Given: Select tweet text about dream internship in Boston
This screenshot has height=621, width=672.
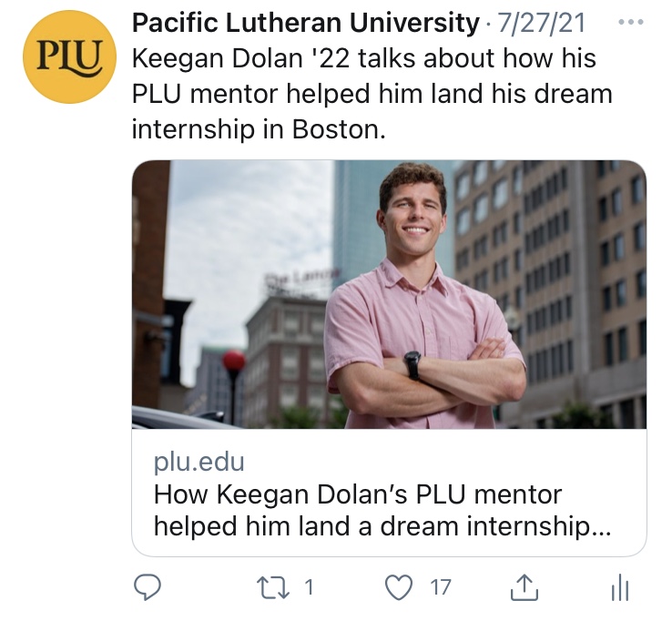Looking at the screenshot, I should click(372, 94).
